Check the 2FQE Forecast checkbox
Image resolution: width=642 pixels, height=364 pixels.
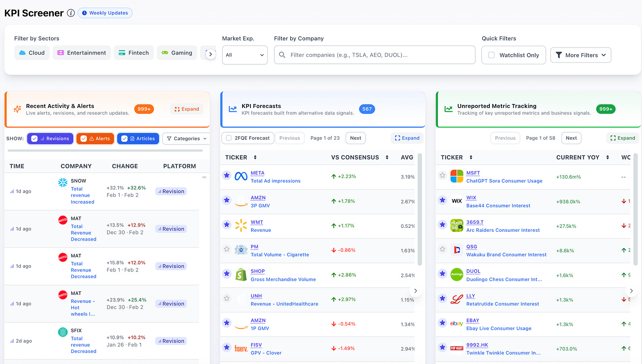(x=229, y=138)
